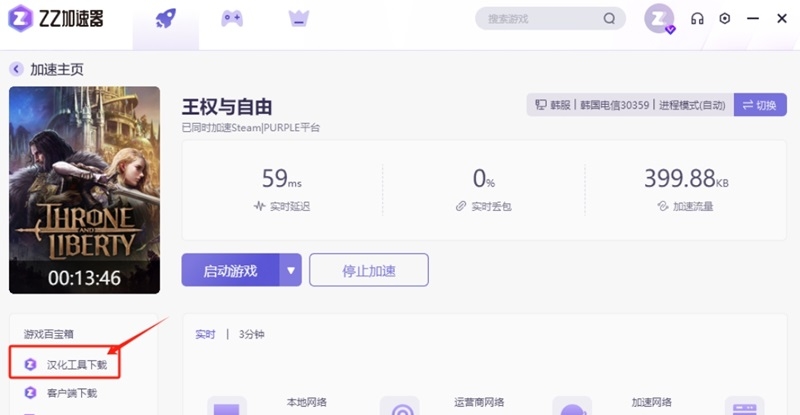Switch chart to 3分钟 view

252,334
